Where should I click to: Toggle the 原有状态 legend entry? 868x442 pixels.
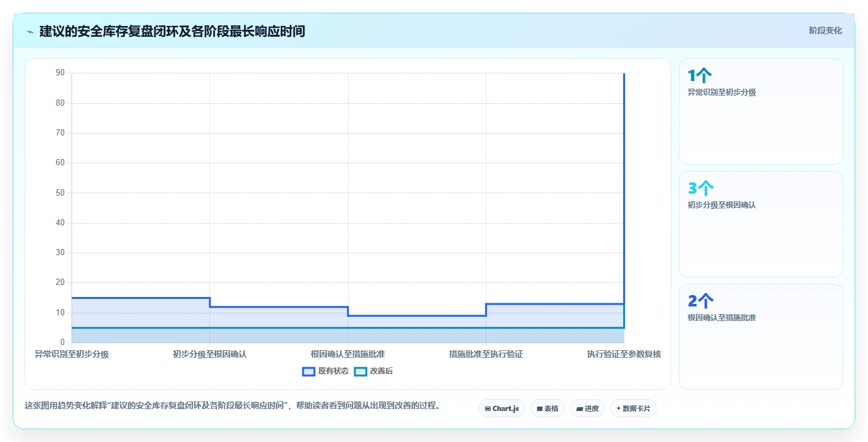point(326,371)
